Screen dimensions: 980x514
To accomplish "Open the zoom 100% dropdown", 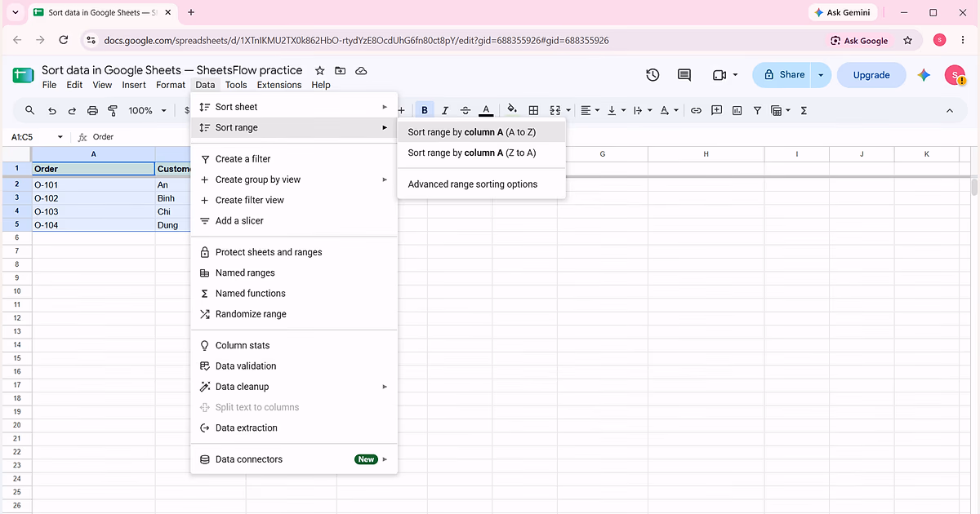I will [147, 110].
